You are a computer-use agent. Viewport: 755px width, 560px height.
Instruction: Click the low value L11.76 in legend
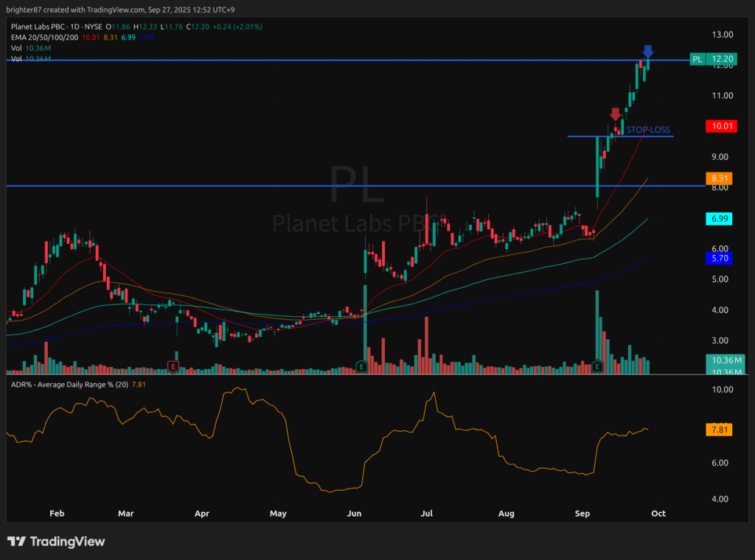(x=171, y=27)
